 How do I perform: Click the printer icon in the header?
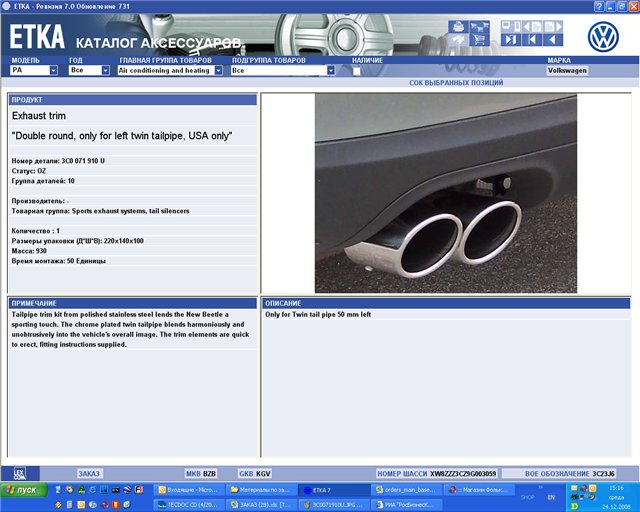pyautogui.click(x=458, y=27)
